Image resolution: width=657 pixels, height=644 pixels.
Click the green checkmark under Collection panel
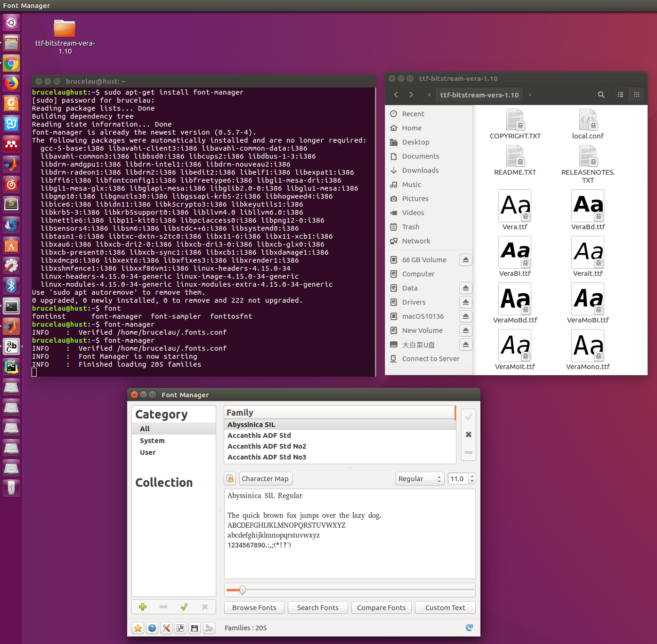click(184, 607)
